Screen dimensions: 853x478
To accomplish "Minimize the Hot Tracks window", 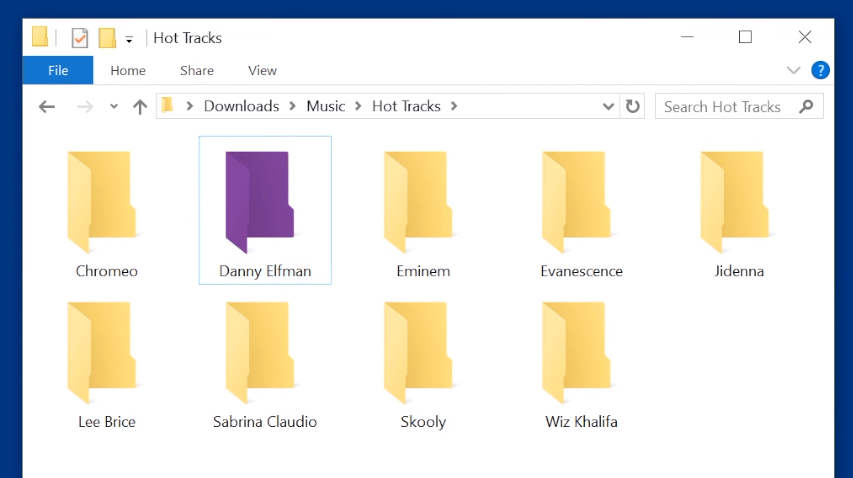I will coord(688,37).
